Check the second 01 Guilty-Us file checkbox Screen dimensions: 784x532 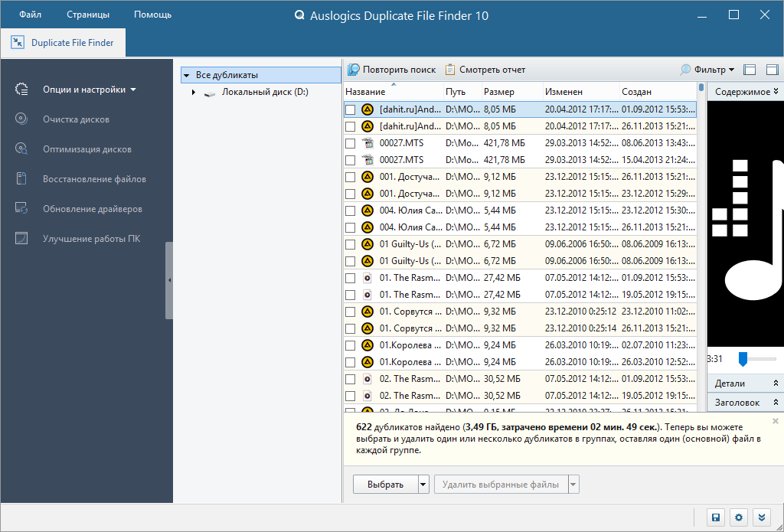coord(351,261)
